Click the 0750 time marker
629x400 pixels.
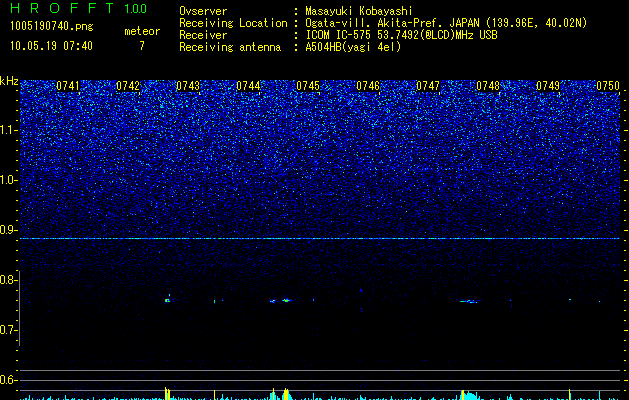point(608,86)
